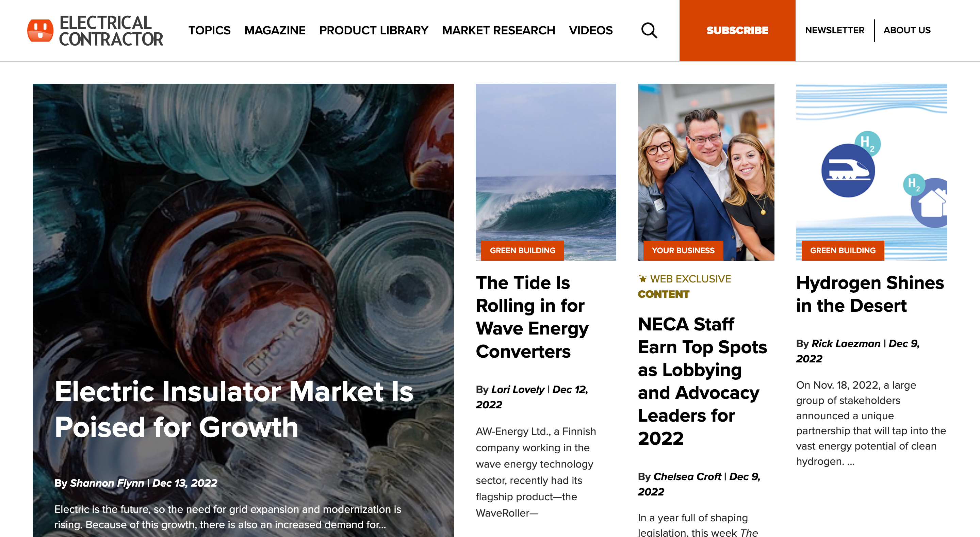Open Hydrogen Shines in the Desert article
This screenshot has height=537, width=980.
pyautogui.click(x=870, y=294)
